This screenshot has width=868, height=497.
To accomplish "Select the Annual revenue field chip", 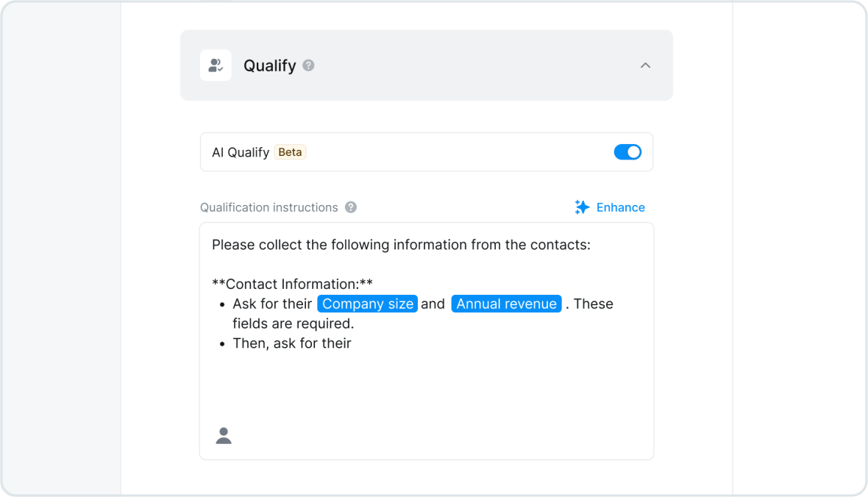I will [506, 304].
